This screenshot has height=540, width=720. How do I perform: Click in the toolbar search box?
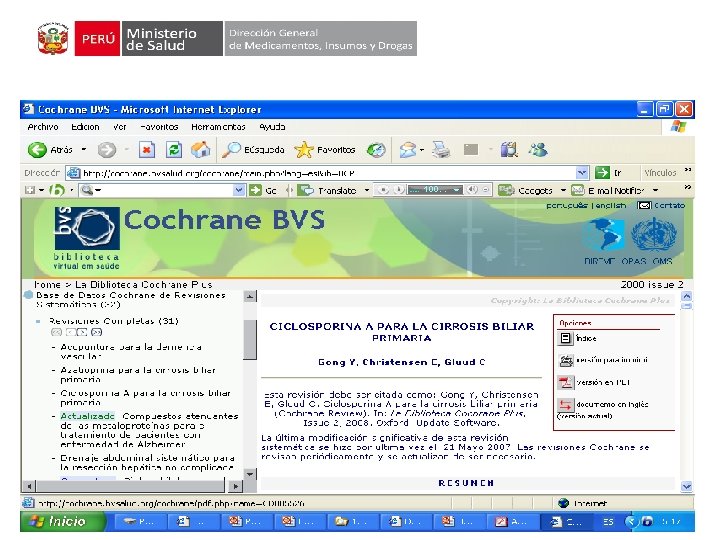(163, 190)
